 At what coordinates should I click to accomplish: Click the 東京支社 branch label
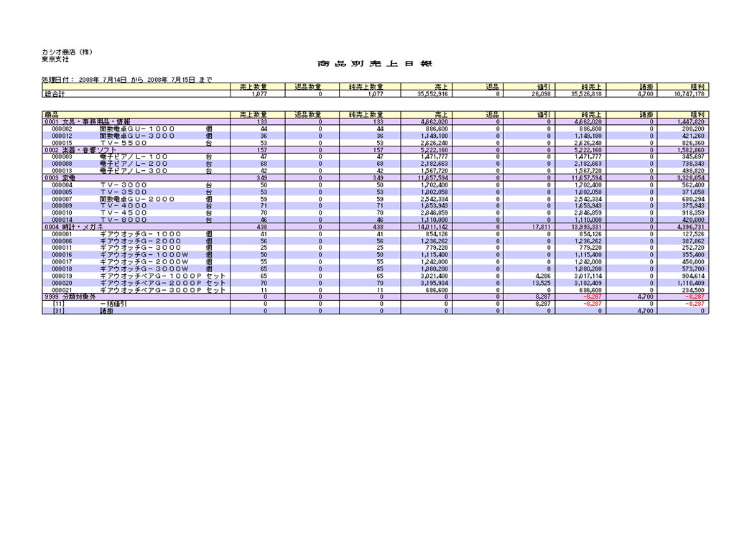pyautogui.click(x=55, y=60)
